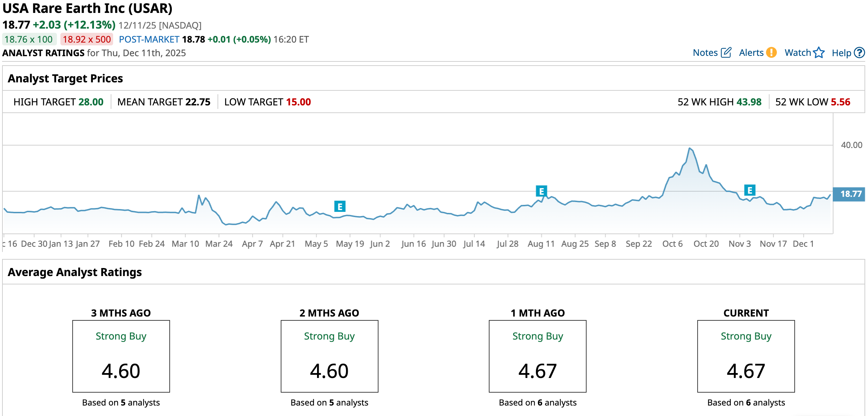The image size is (868, 416).
Task: Click the October price peak on chart
Action: point(690,148)
